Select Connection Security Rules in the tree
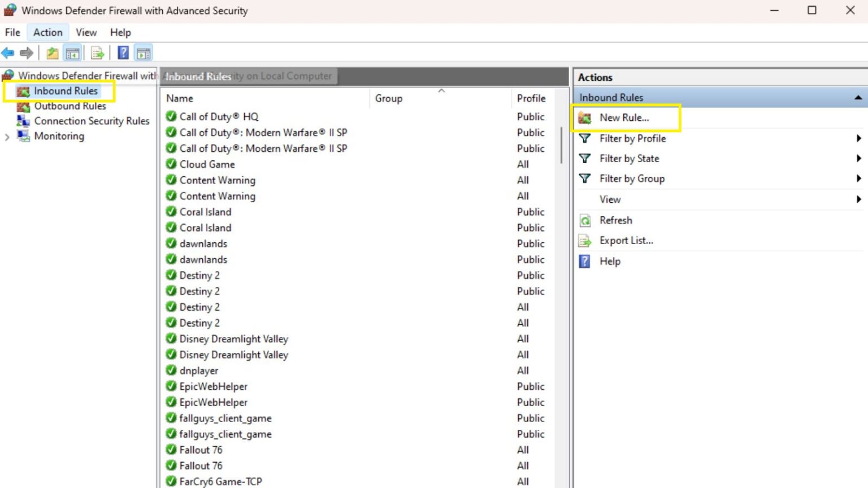Screen dimensions: 868x488 click(x=92, y=121)
